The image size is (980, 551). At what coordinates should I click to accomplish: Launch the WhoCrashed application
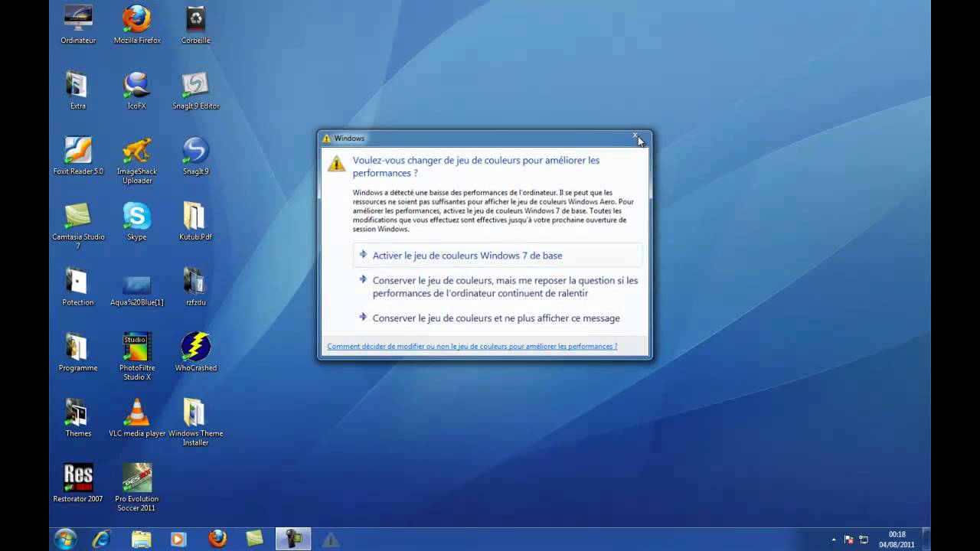[196, 352]
